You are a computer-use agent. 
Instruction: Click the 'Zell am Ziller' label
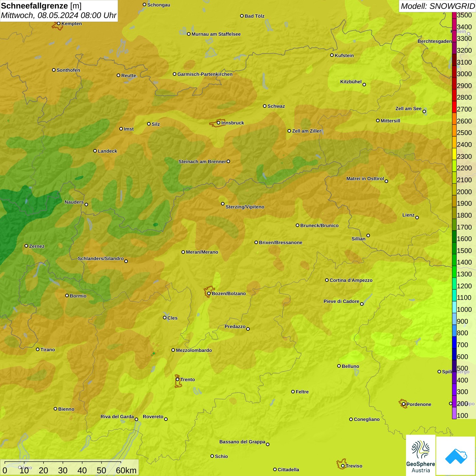point(307,131)
